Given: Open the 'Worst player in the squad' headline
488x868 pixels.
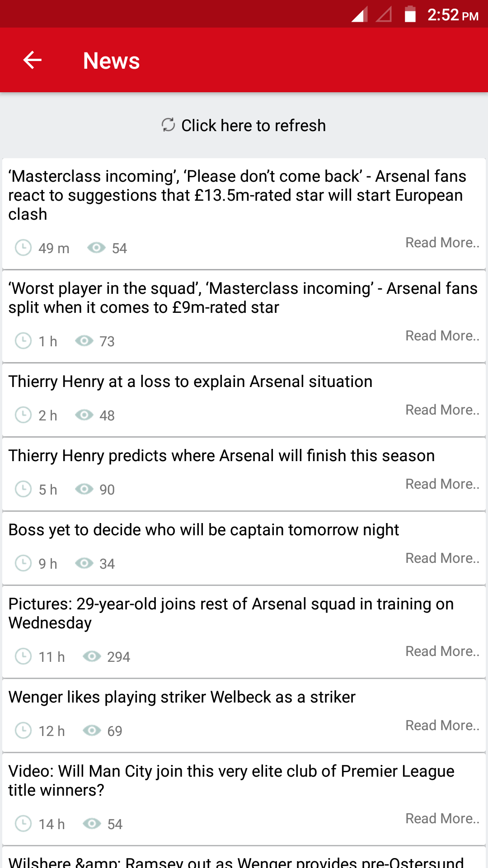Looking at the screenshot, I should (243, 297).
